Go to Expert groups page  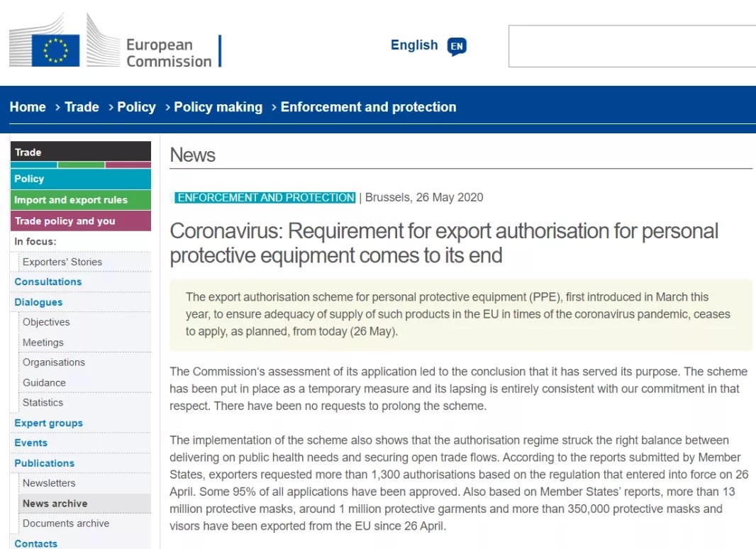[48, 423]
